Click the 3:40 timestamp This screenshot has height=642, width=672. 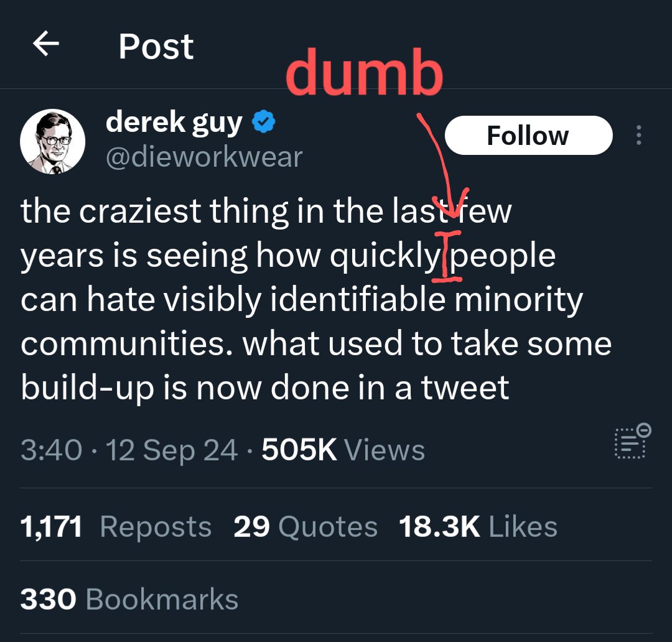click(52, 450)
